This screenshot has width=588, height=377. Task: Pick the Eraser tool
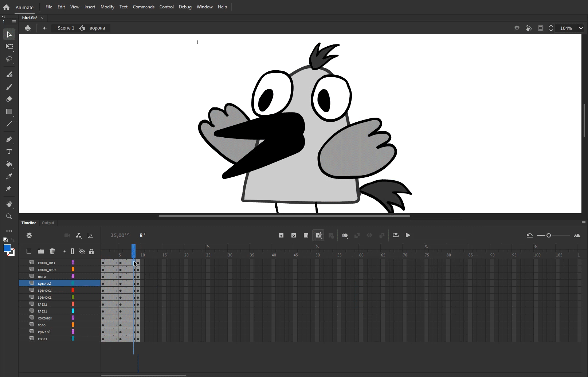point(9,99)
